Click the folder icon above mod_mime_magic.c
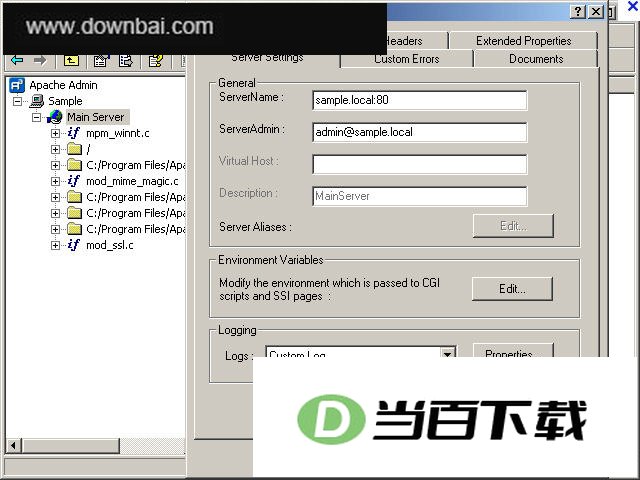 (x=74, y=165)
